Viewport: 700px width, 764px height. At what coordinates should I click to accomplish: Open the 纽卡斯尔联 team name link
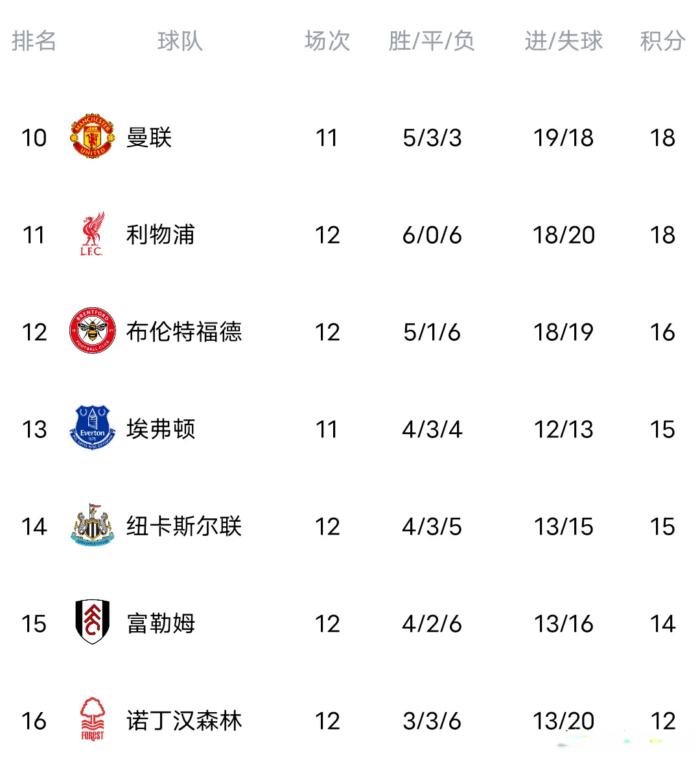pyautogui.click(x=184, y=526)
